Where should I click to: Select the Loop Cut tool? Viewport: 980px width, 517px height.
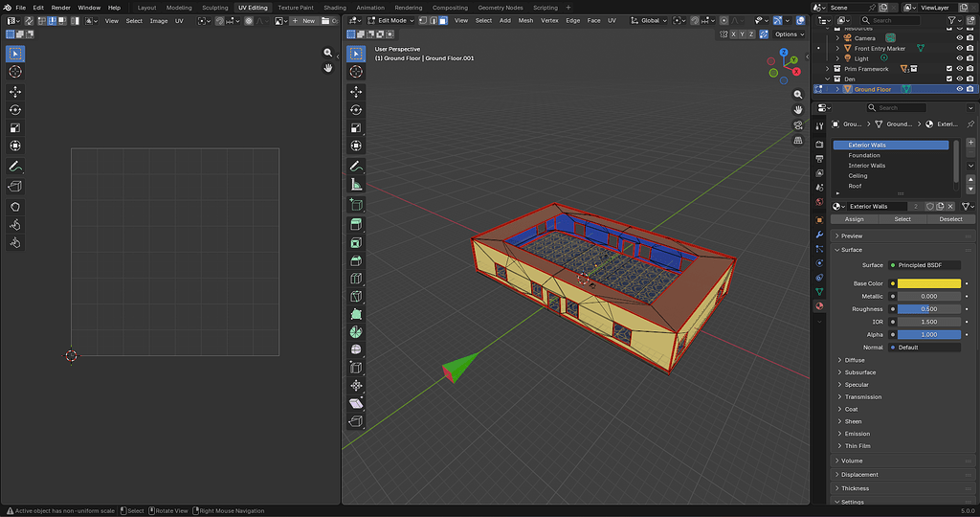click(x=356, y=279)
